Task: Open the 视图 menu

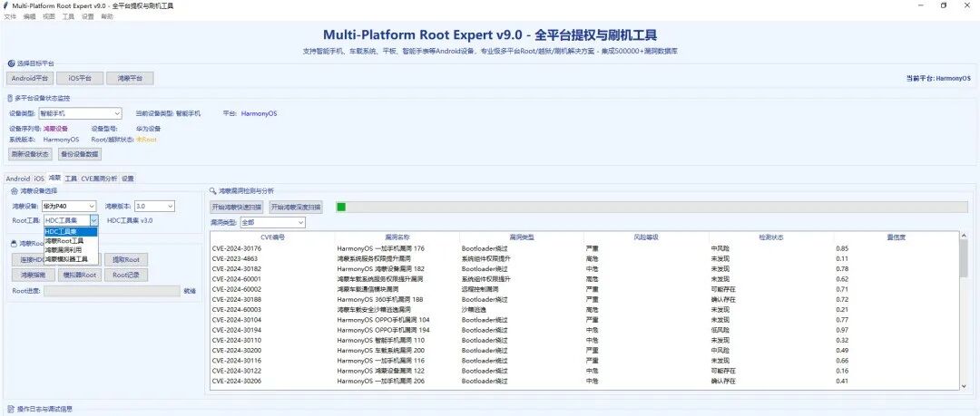Action: click(49, 17)
